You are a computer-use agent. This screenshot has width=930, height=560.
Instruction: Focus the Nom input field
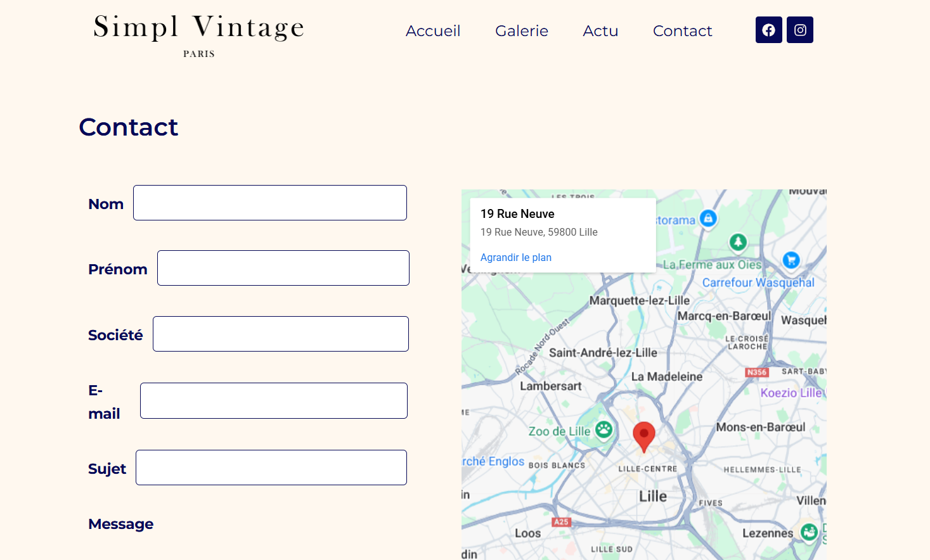pos(269,203)
